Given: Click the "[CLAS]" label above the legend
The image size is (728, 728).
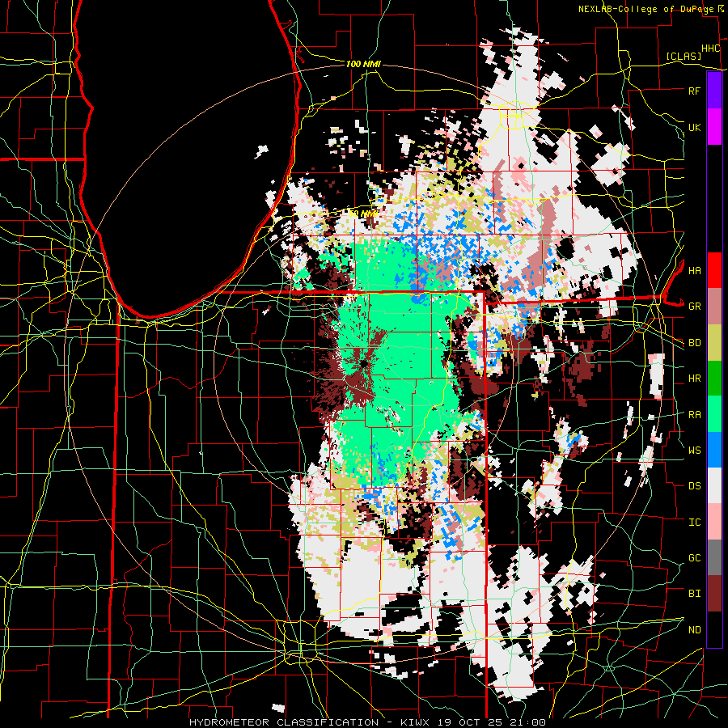Looking at the screenshot, I should pos(684,56).
